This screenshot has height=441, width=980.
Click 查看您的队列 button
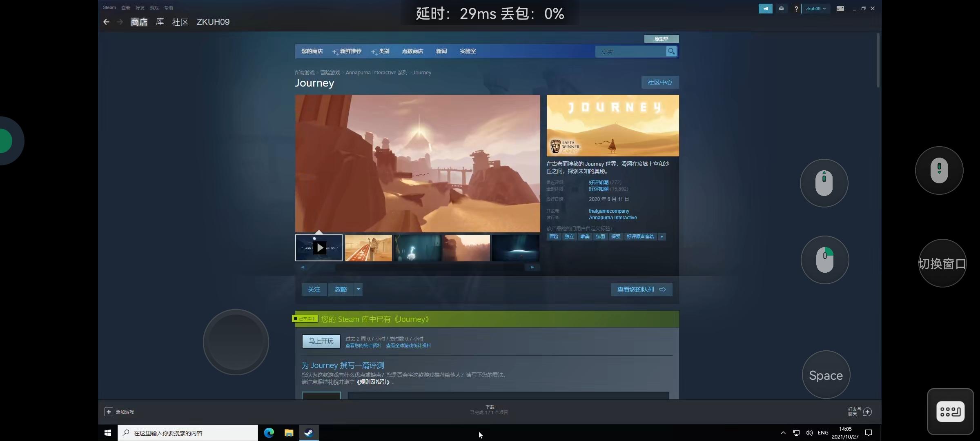point(641,290)
